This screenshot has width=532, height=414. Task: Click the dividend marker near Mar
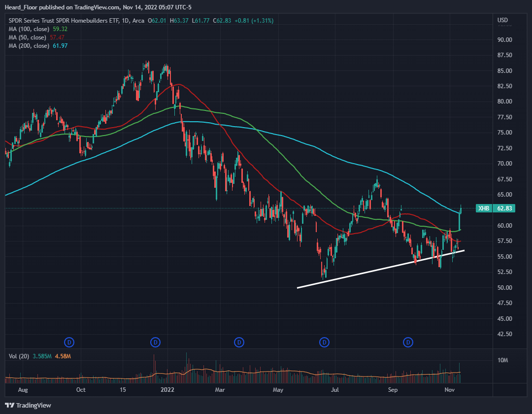(239, 343)
